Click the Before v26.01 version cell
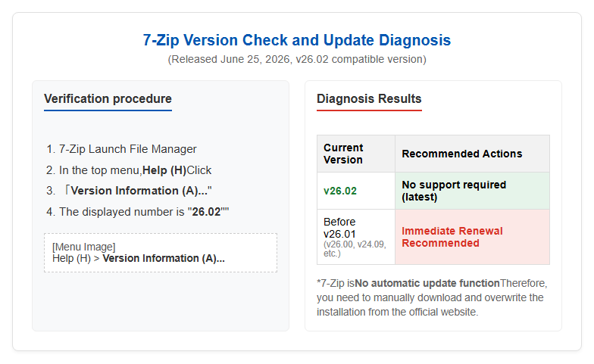594x364 pixels. pos(356,237)
